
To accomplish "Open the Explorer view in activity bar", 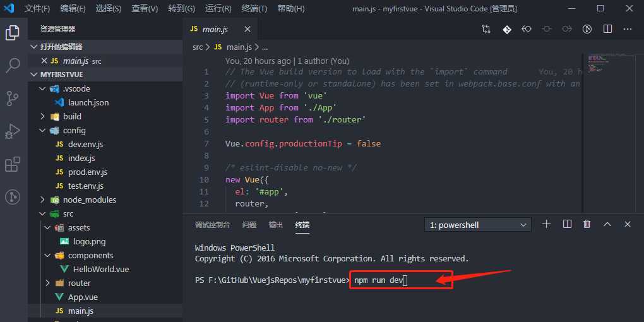I will (13, 33).
